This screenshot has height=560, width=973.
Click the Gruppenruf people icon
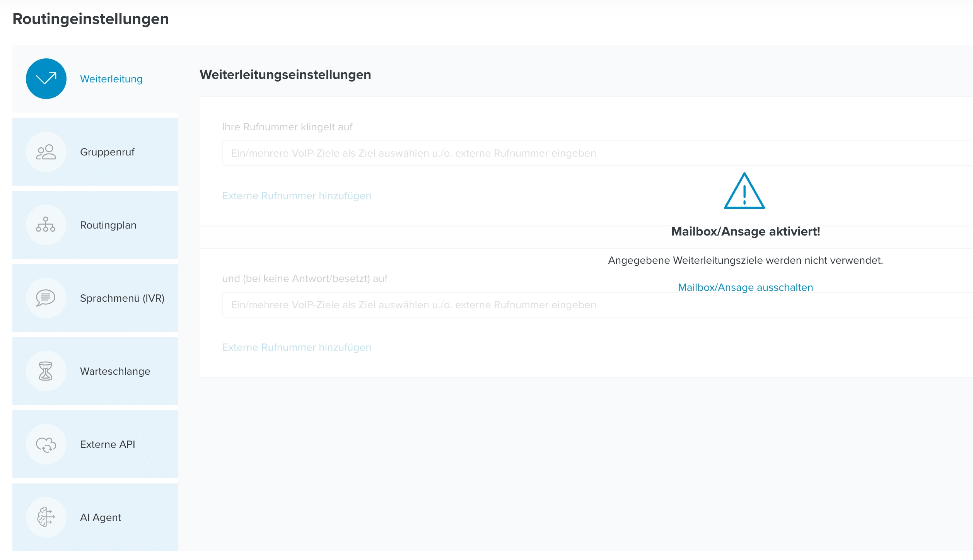(x=46, y=152)
